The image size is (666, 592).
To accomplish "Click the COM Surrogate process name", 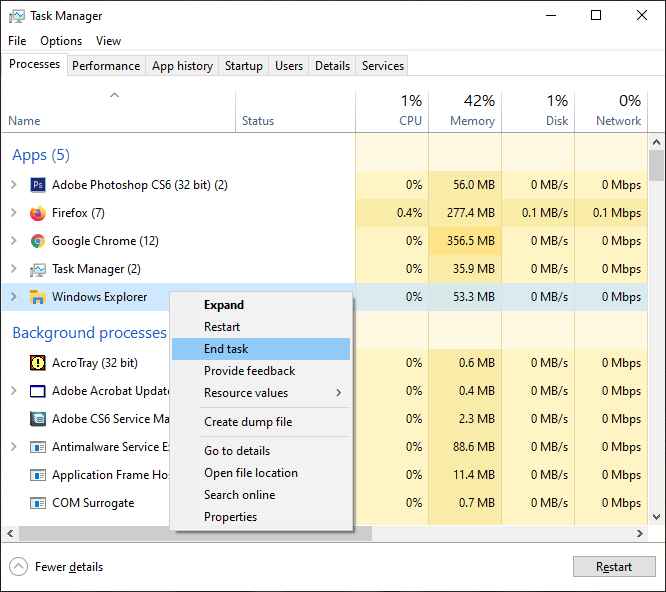I will tap(93, 503).
